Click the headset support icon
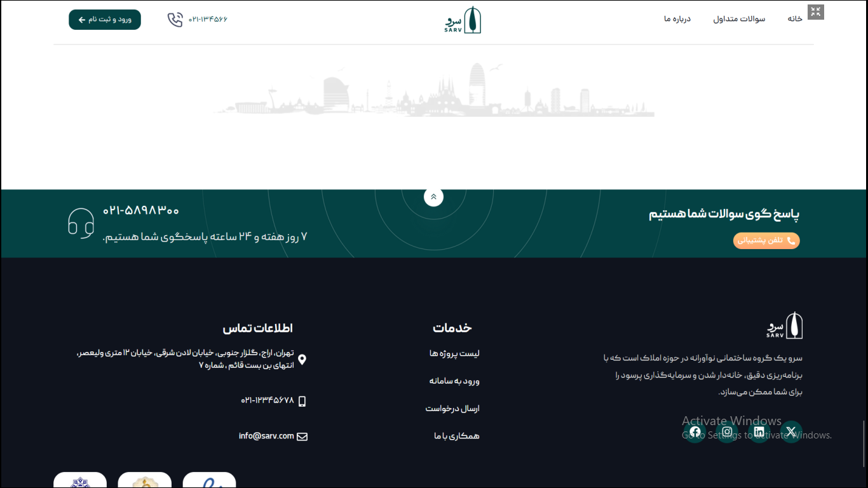The height and width of the screenshot is (488, 868). [81, 223]
